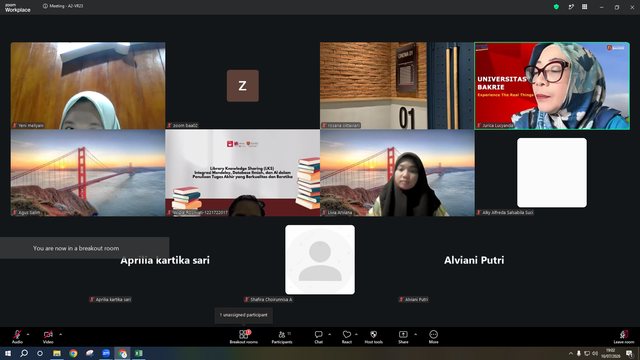Select Alviani Putri's participant tile

point(474,260)
